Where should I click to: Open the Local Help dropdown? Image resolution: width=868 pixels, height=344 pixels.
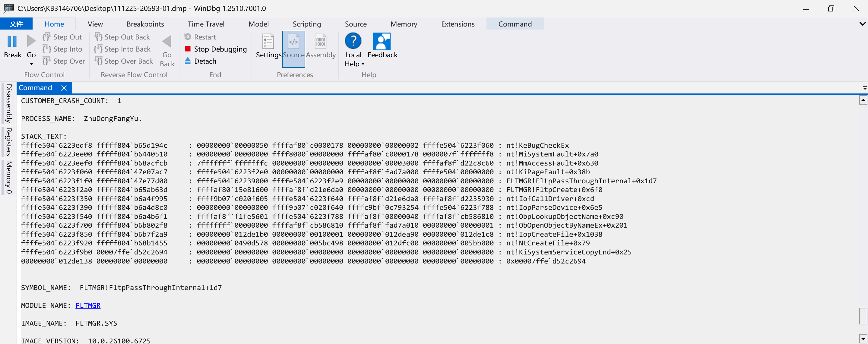point(363,64)
